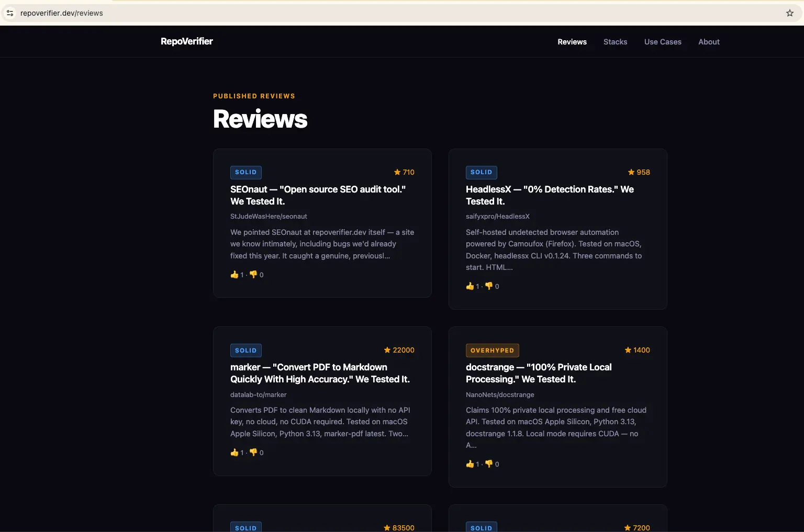Click the SOLID badge beside 7200 stars
804x532 pixels.
(x=482, y=527)
